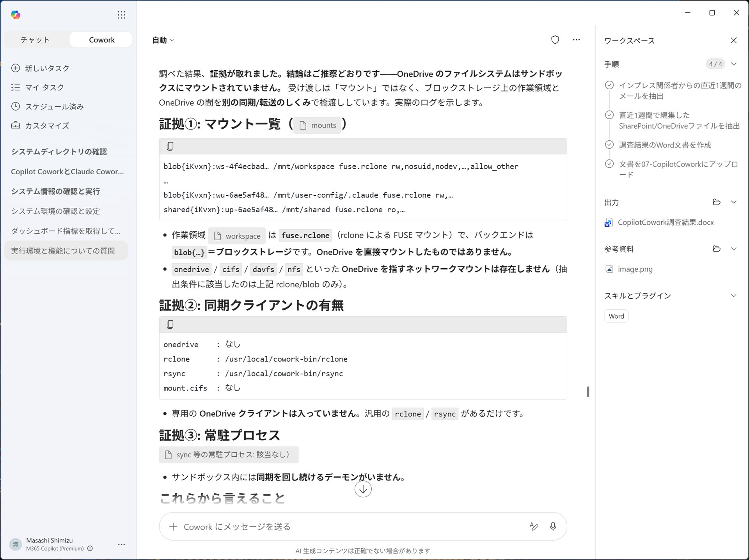This screenshot has height=560, width=749.
Task: Click the chat vertical scrollbar thumb
Action: pyautogui.click(x=588, y=392)
